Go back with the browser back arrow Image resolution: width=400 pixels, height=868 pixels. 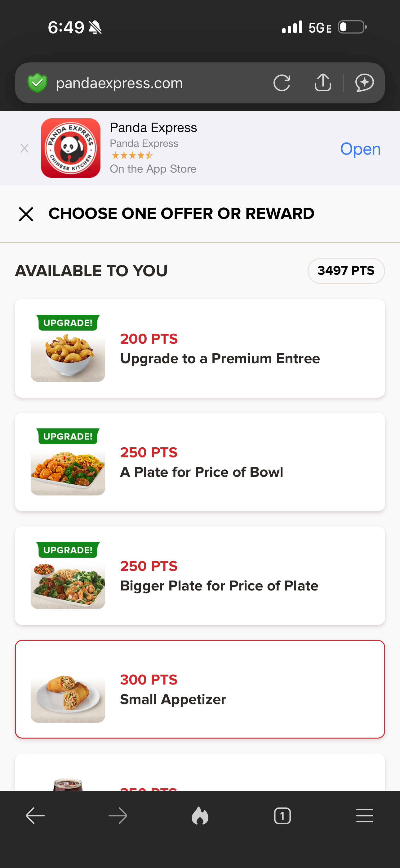[35, 816]
